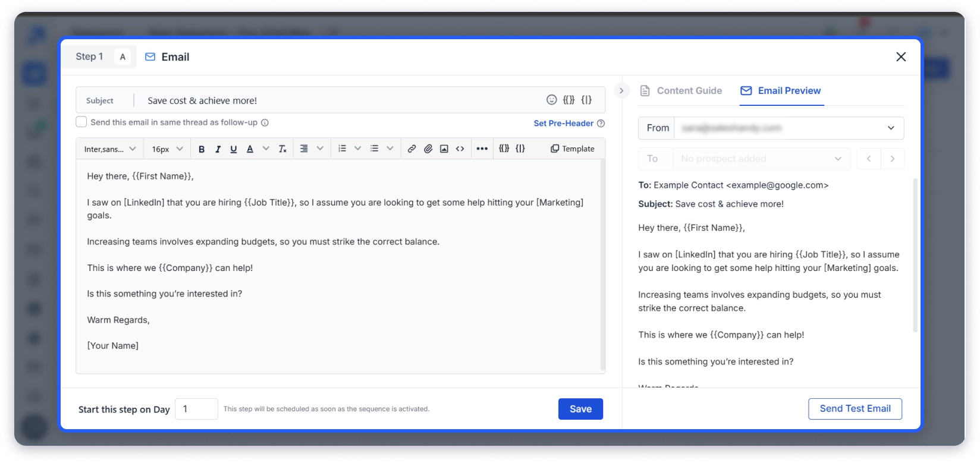The width and height of the screenshot is (980, 463).
Task: Expand the text color dropdown arrow
Action: [266, 149]
